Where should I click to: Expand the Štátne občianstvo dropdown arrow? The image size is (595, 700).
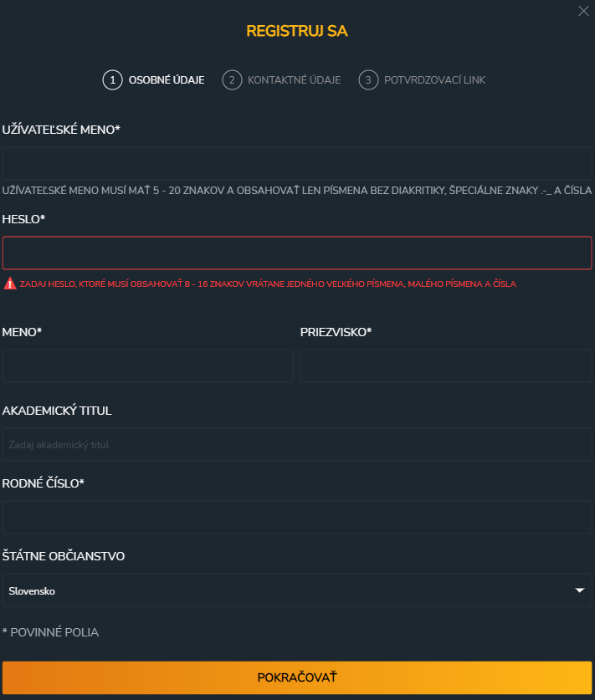point(579,590)
